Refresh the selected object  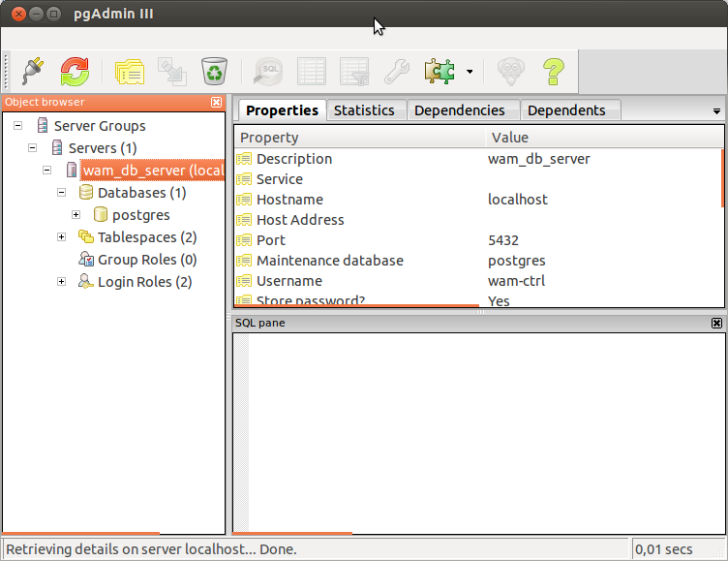coord(75,71)
